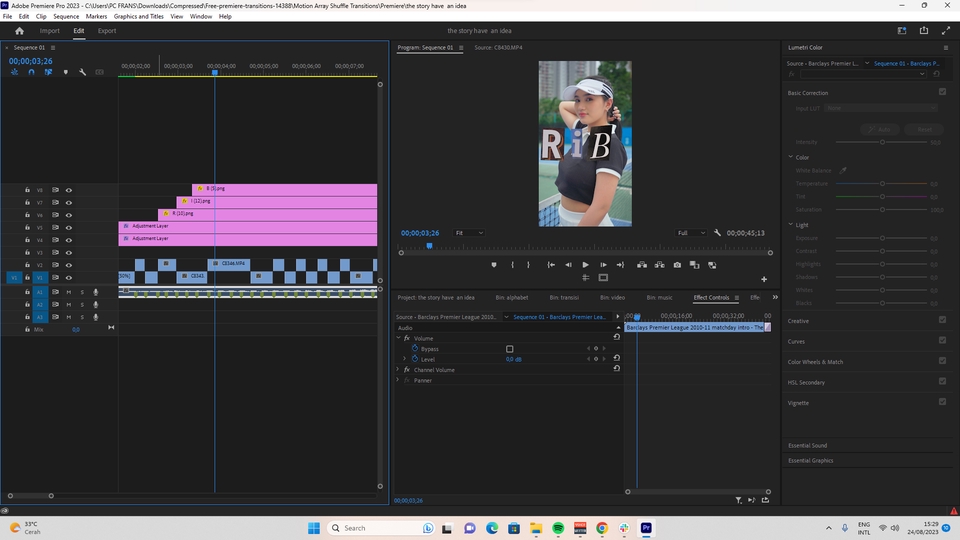Click the Export Frame camera icon
Viewport: 960px width, 540px height.
tap(677, 265)
